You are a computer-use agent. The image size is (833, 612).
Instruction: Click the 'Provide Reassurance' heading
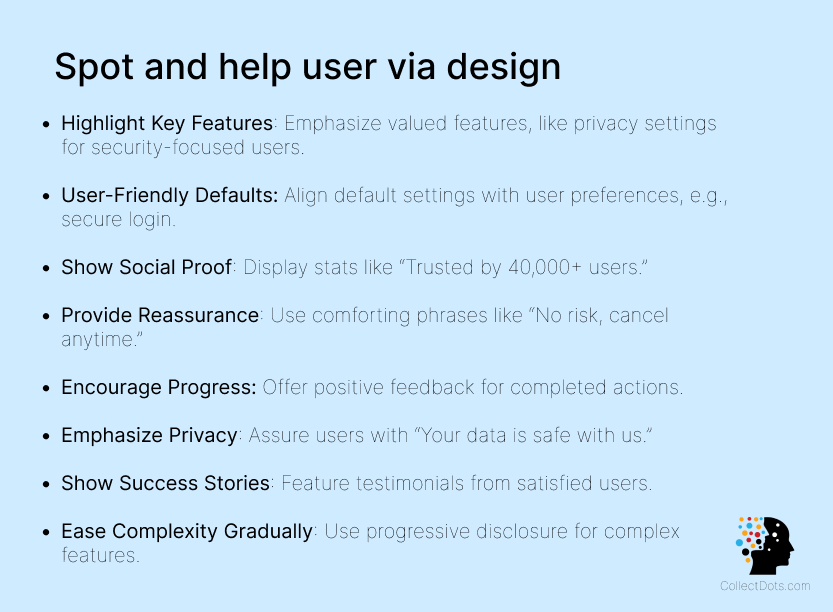pyautogui.click(x=160, y=315)
